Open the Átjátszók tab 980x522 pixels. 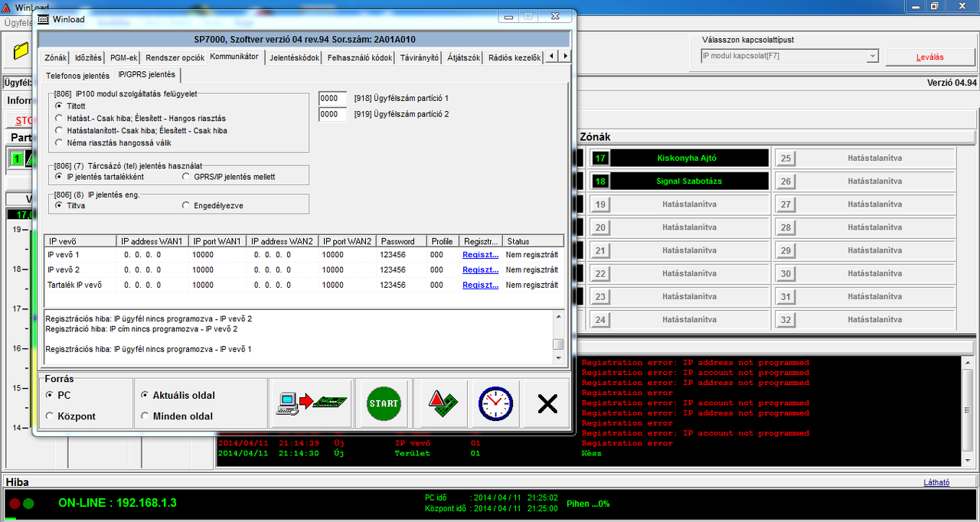[463, 57]
